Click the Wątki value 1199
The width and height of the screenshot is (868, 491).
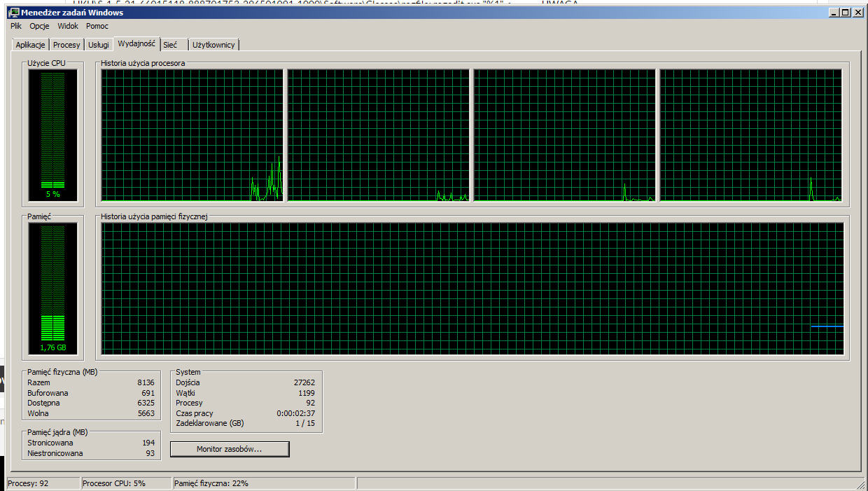coord(306,393)
